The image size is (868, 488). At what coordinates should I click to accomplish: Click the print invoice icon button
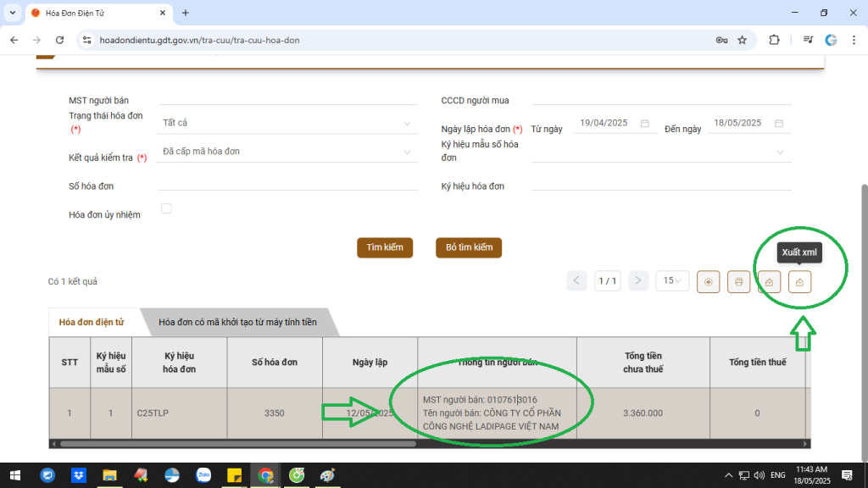click(738, 281)
